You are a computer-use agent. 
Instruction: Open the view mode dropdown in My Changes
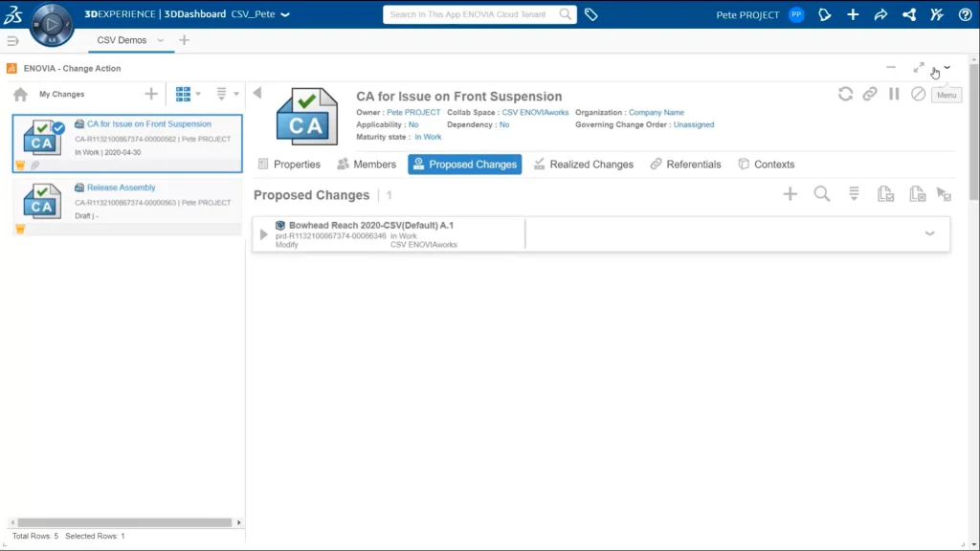tap(188, 94)
